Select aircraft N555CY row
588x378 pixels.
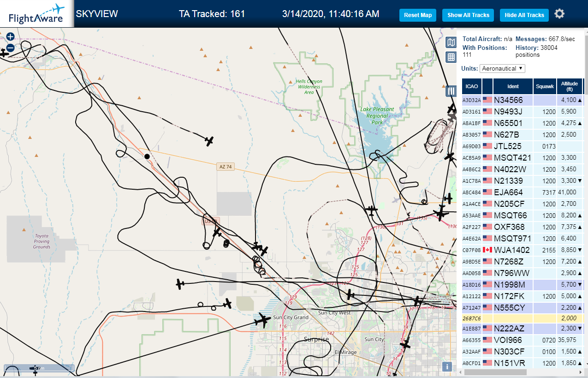pos(523,308)
